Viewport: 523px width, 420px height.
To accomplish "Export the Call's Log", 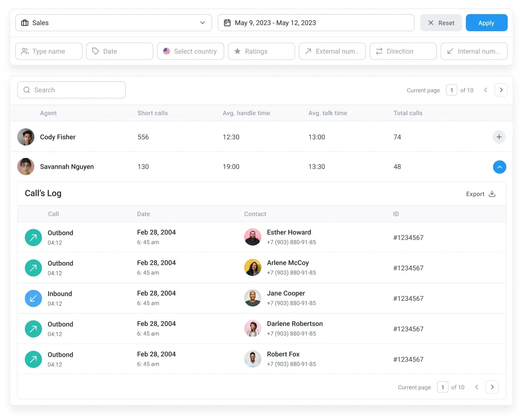I will [480, 194].
